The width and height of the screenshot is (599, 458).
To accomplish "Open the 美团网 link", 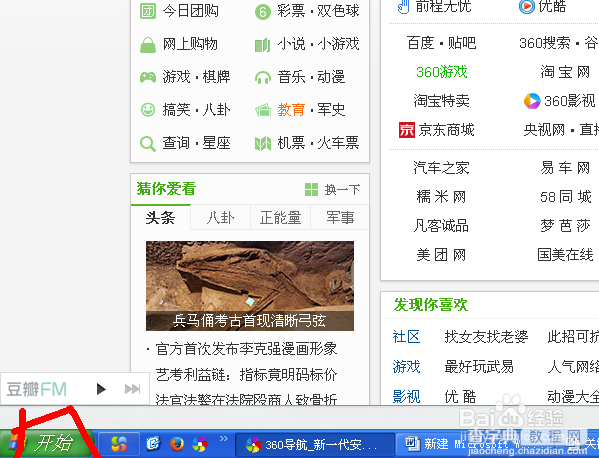I will (442, 254).
